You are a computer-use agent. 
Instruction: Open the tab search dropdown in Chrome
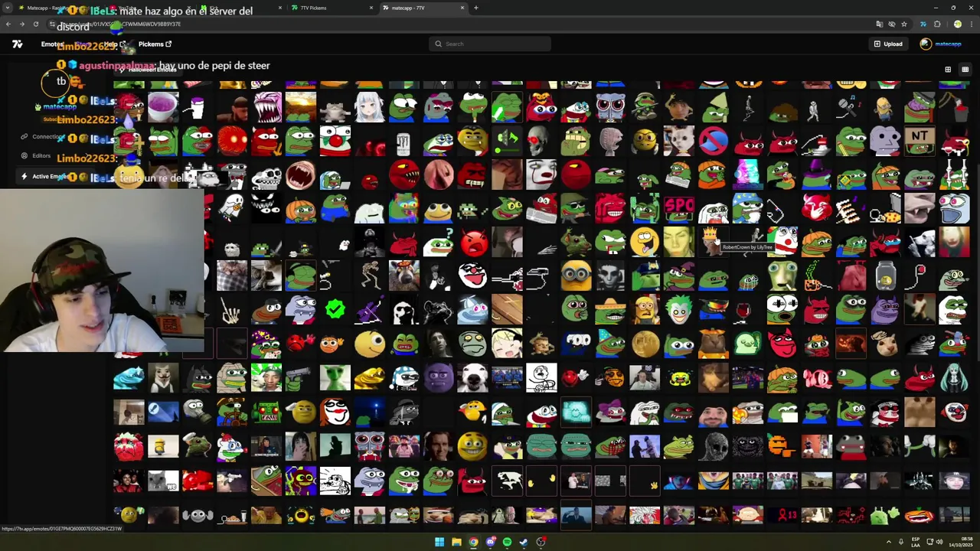pyautogui.click(x=8, y=8)
